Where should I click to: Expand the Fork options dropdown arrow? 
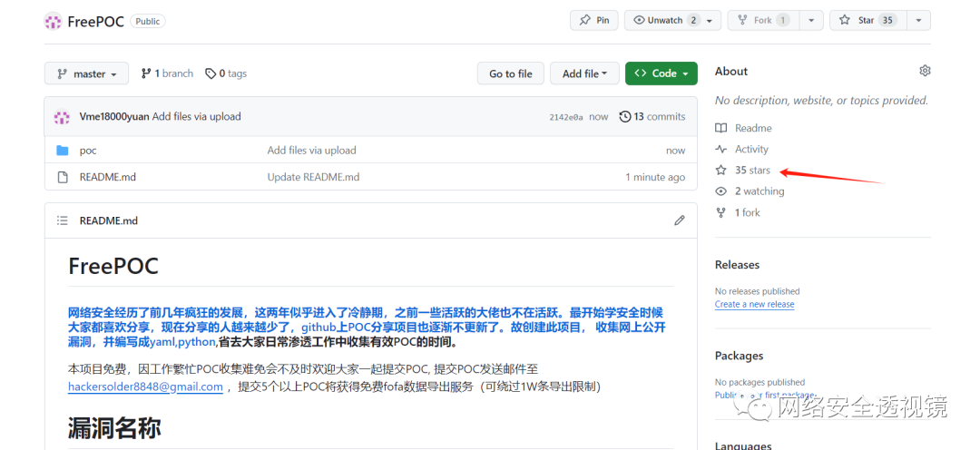[810, 20]
